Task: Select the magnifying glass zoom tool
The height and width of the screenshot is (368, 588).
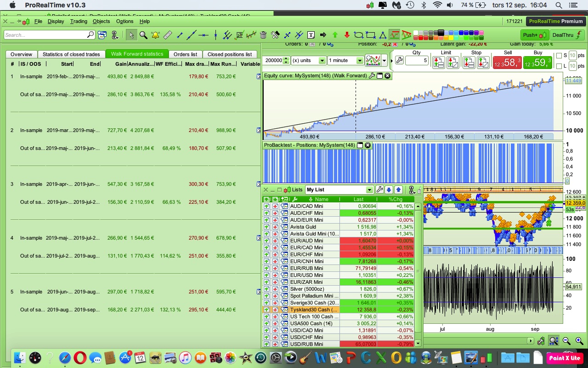Action: (143, 35)
